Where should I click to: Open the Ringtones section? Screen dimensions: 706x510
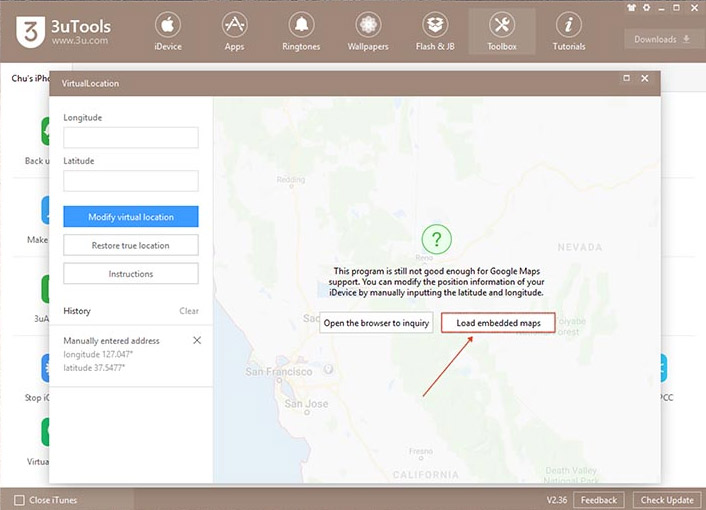(301, 32)
